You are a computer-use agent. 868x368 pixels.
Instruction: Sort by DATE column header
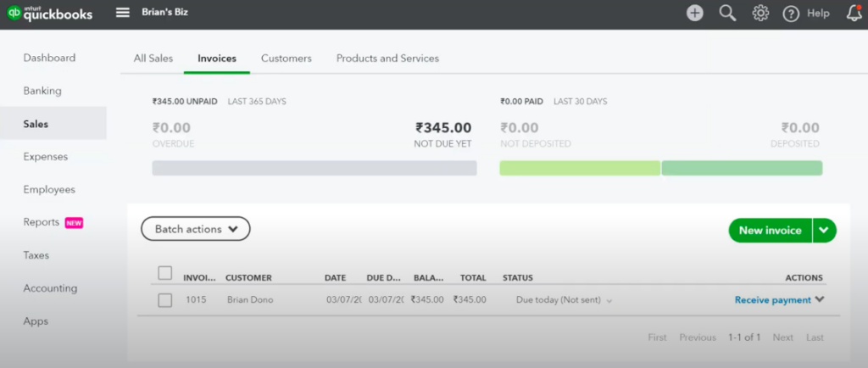coord(335,278)
